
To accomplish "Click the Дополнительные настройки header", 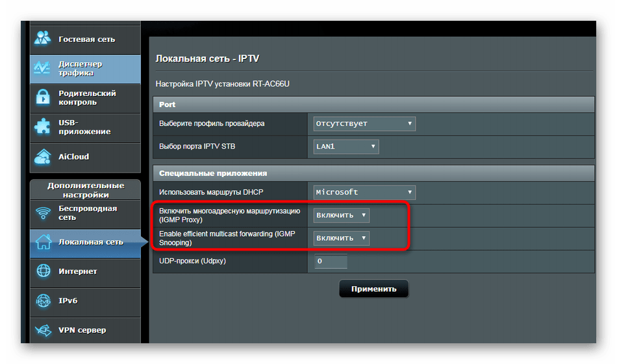I will point(86,190).
